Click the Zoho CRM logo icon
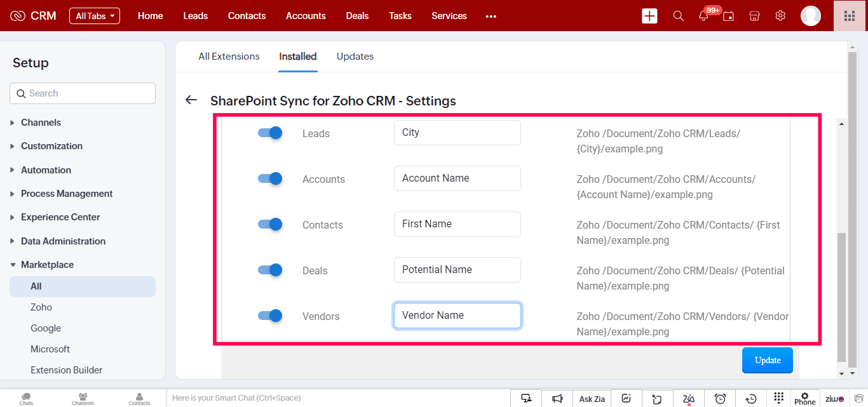 [18, 16]
